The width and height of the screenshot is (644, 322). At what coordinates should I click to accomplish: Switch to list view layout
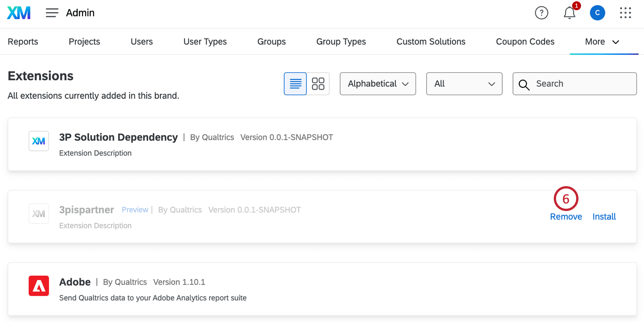pyautogui.click(x=295, y=84)
